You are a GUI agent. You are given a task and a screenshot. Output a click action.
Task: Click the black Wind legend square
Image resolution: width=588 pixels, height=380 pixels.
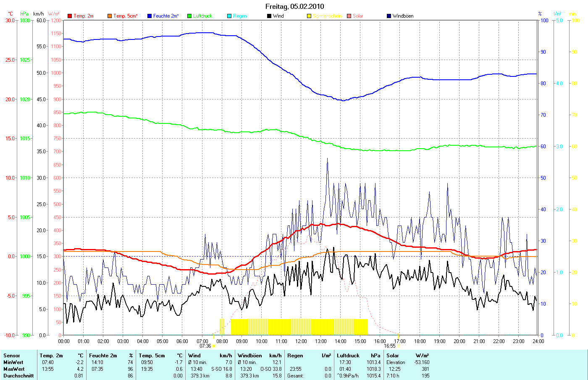coord(269,16)
